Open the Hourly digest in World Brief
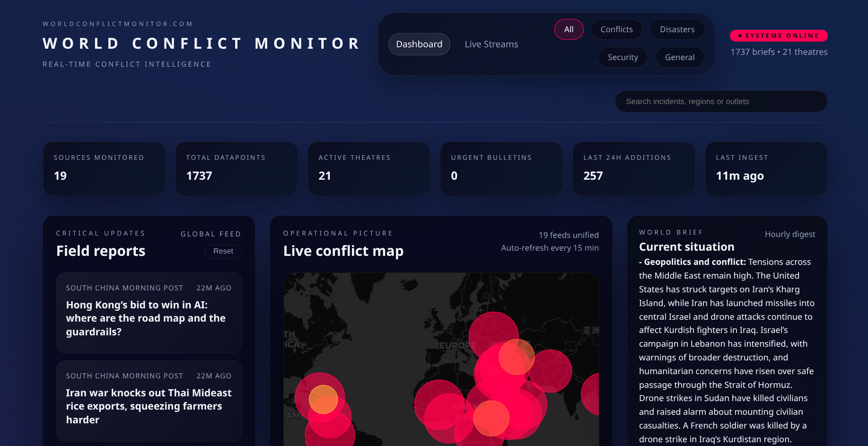Screen dimensions: 868x446 pyautogui.click(x=790, y=234)
